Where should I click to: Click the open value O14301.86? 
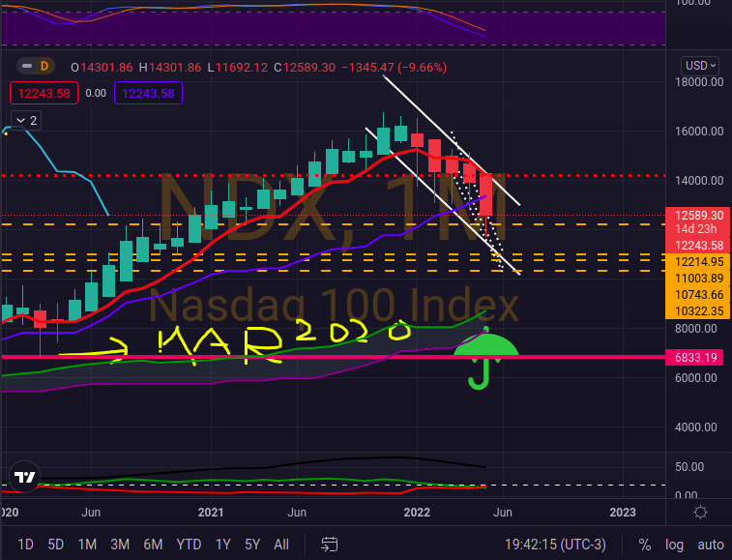[102, 68]
